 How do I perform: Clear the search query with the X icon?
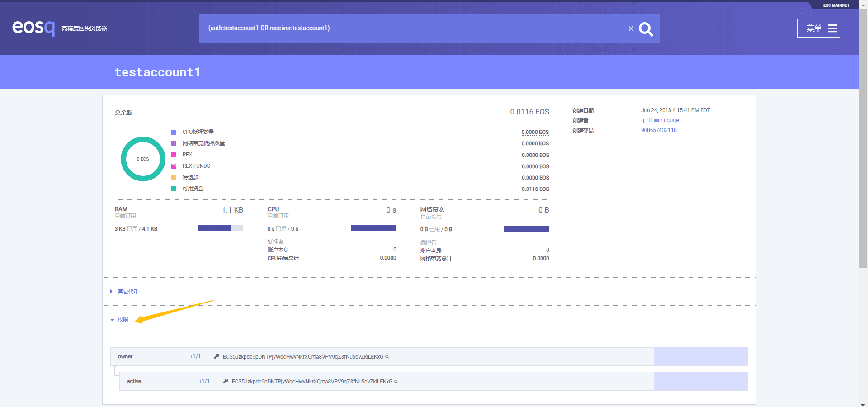631,28
